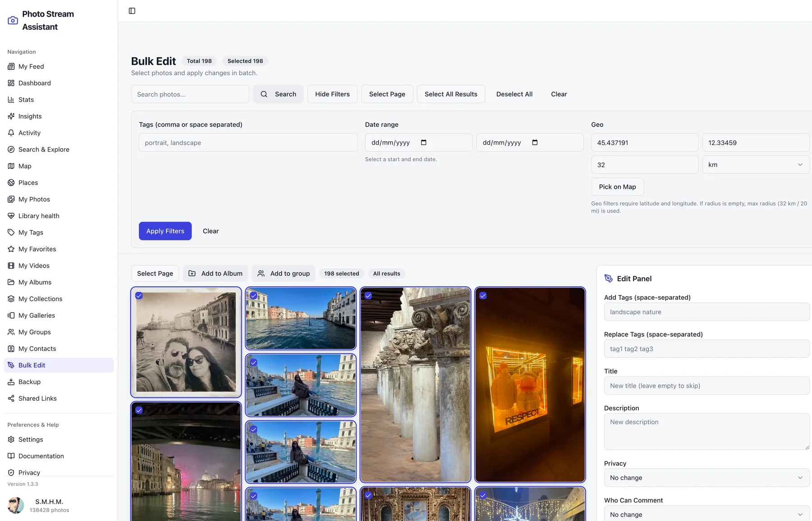Open the km distance unit dropdown

[x=756, y=165]
